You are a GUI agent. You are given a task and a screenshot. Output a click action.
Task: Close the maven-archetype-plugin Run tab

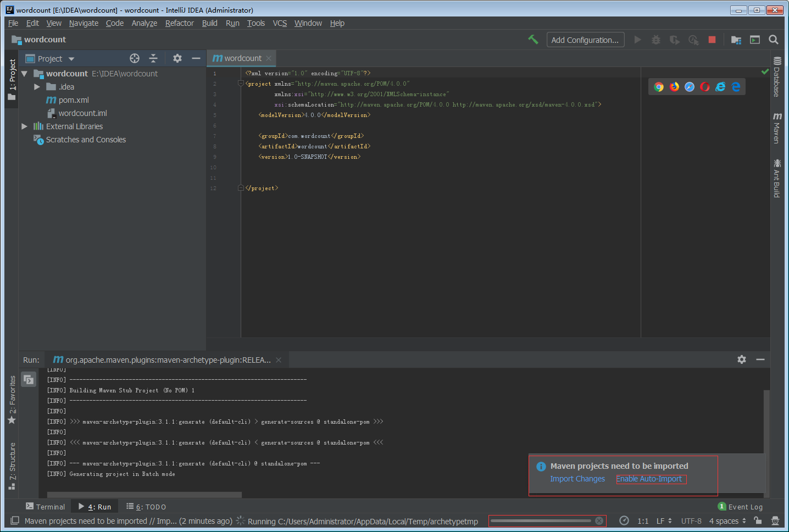279,360
